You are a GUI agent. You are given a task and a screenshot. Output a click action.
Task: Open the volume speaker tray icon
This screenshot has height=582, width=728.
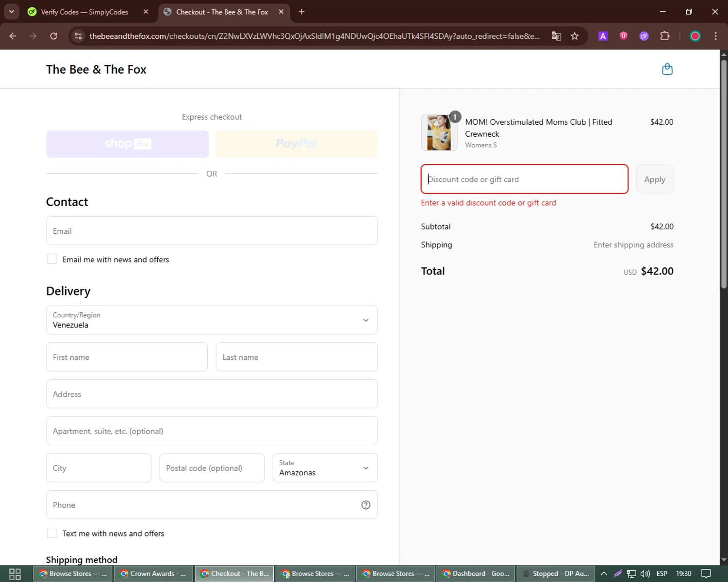pos(645,574)
